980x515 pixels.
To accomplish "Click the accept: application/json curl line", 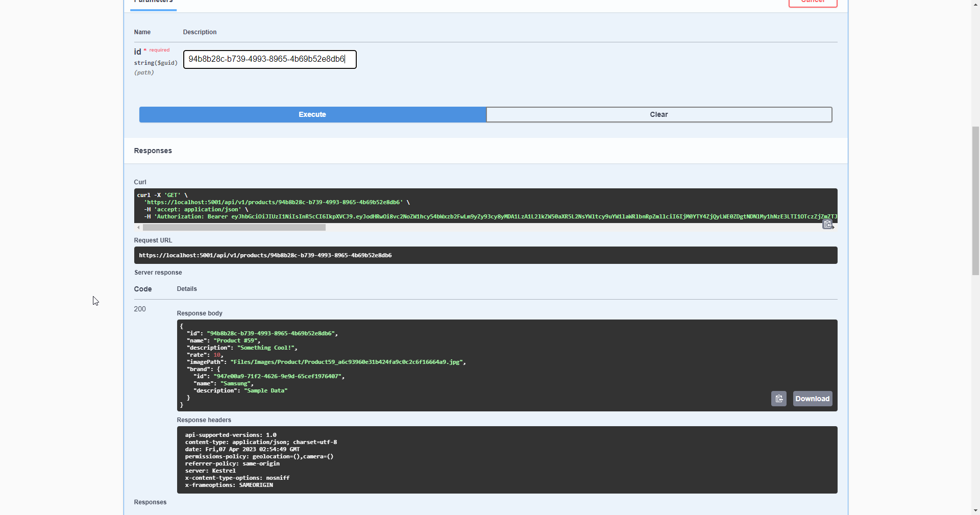I will click(196, 209).
